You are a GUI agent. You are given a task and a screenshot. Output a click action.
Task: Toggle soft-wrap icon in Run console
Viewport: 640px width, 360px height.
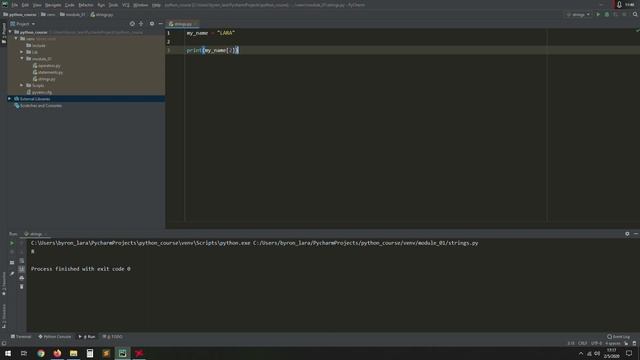22,260
